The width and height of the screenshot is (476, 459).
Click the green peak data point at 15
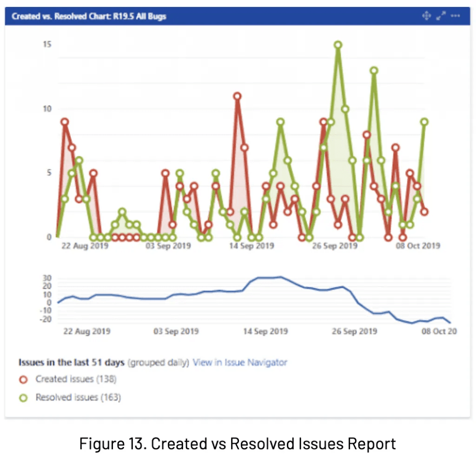(x=338, y=45)
